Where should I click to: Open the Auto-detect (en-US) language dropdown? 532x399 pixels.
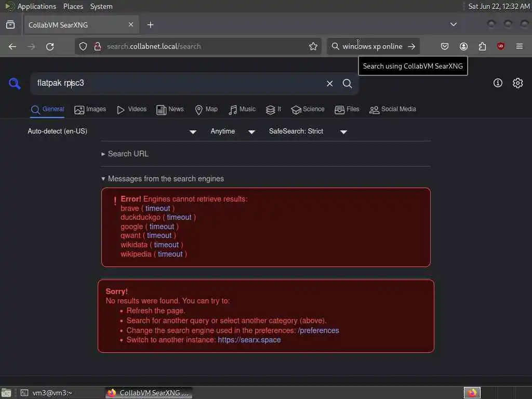click(112, 131)
